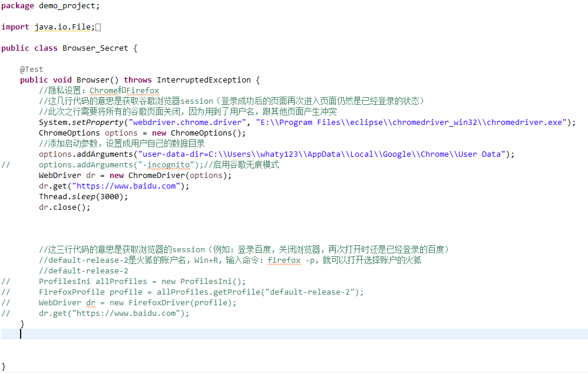Viewport: 588px width, 373px height.
Task: Click the 'Browser()' method name
Action: pyautogui.click(x=97, y=80)
